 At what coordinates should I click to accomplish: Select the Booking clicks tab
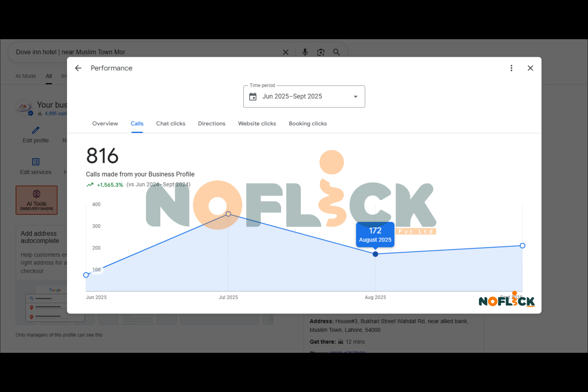(x=308, y=123)
